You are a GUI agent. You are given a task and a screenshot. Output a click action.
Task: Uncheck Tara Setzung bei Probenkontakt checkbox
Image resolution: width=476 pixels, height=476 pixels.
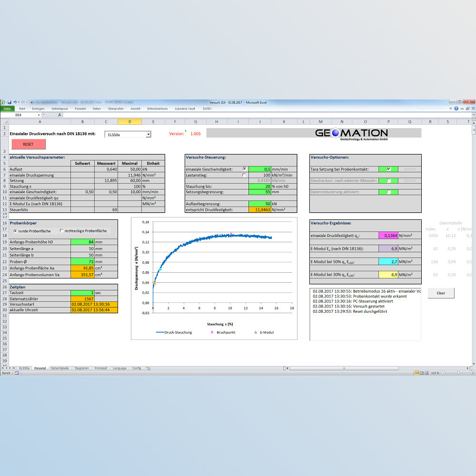pos(388,169)
